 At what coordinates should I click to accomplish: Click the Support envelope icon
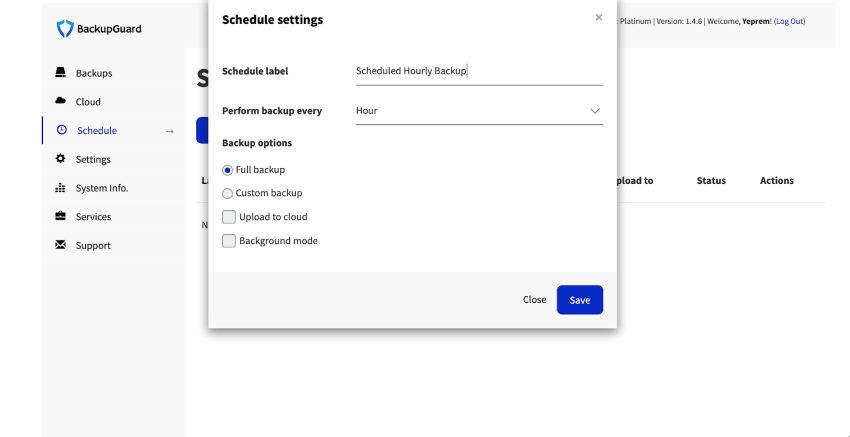(61, 245)
